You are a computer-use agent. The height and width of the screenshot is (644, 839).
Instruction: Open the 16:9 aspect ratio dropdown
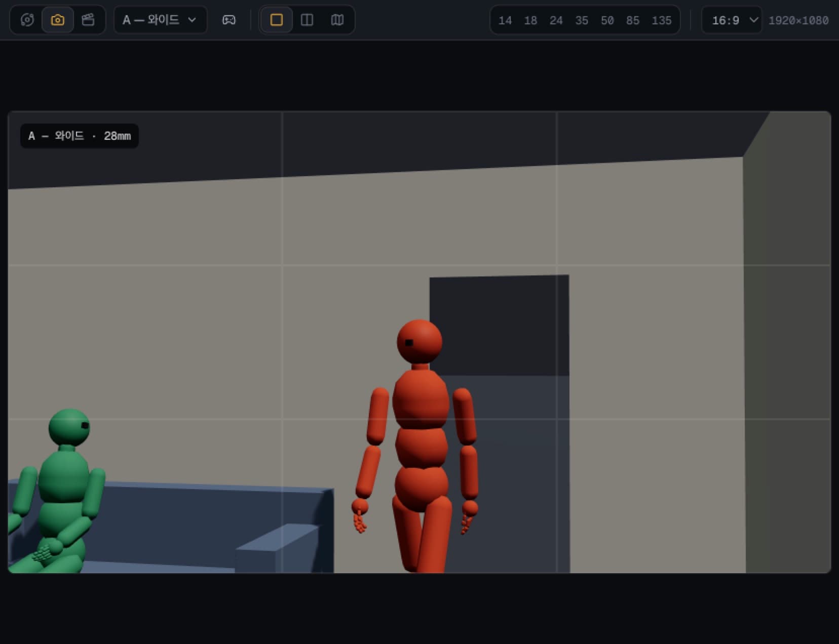pos(732,20)
